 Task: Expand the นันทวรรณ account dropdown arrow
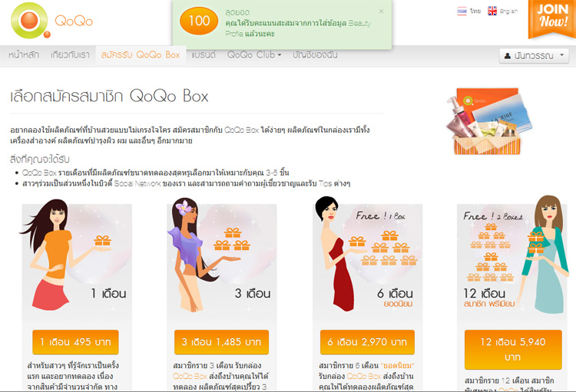561,55
